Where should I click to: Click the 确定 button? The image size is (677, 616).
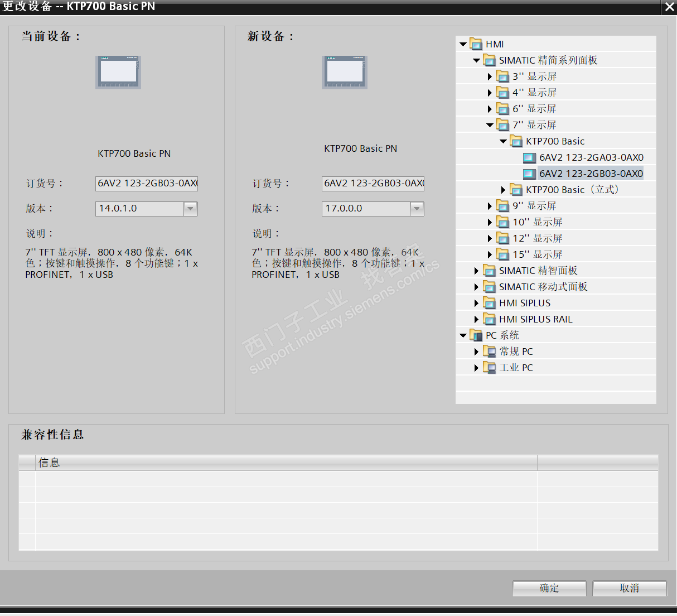point(549,588)
